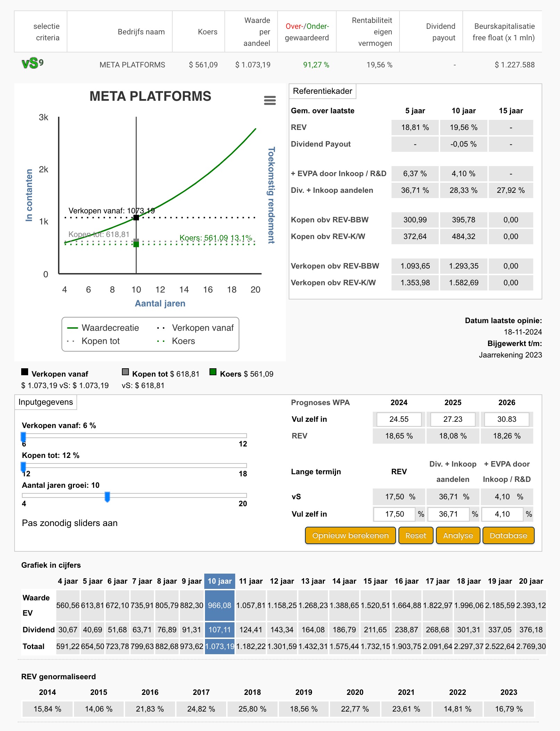Click the Reset button
Screen dimensions: 560x731
pyautogui.click(x=415, y=535)
